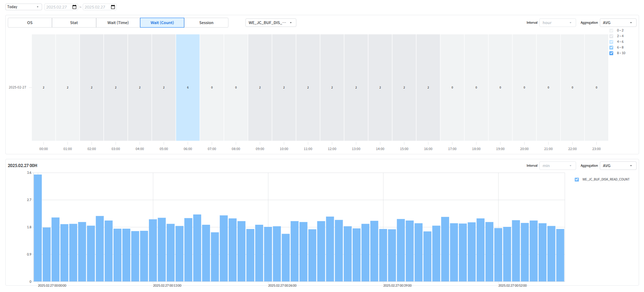The image size is (644, 292).
Task: Expand the WE_JC_BUF_DIS metric dropdown
Action: (x=271, y=23)
